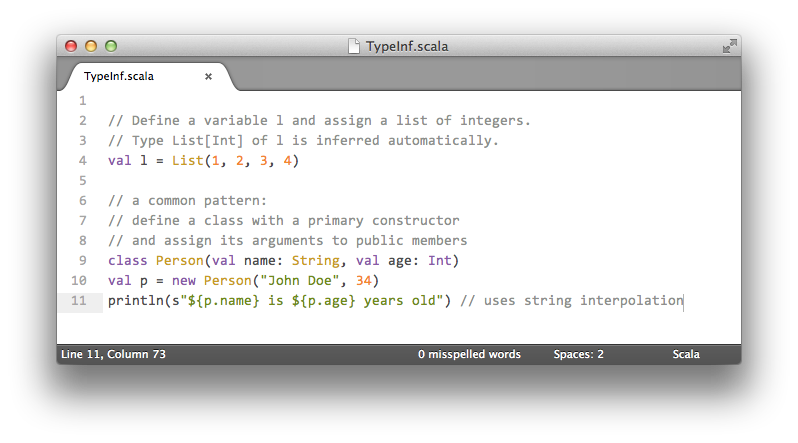Click the red close window button
The width and height of the screenshot is (798, 443).
coord(71,46)
